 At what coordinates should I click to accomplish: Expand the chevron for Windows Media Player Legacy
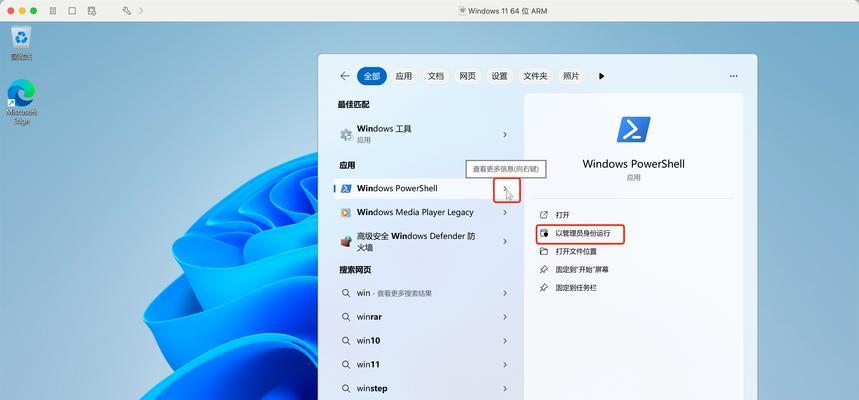[x=505, y=213]
